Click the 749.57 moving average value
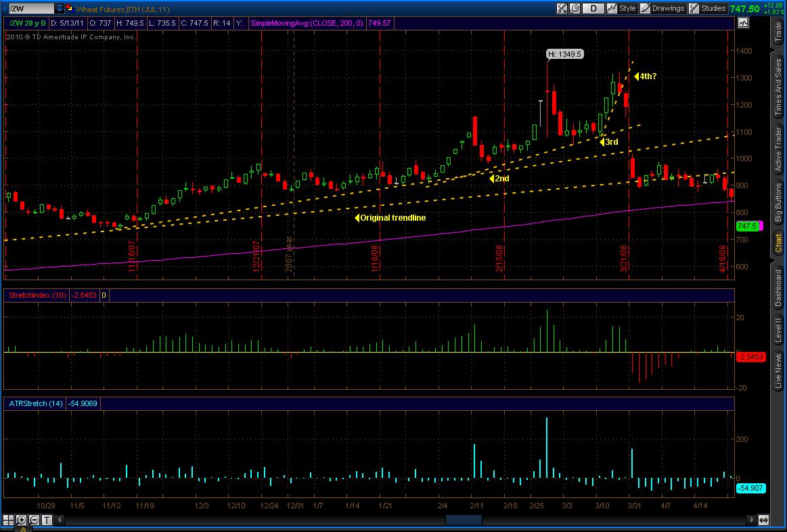The image size is (787, 532). [x=378, y=23]
